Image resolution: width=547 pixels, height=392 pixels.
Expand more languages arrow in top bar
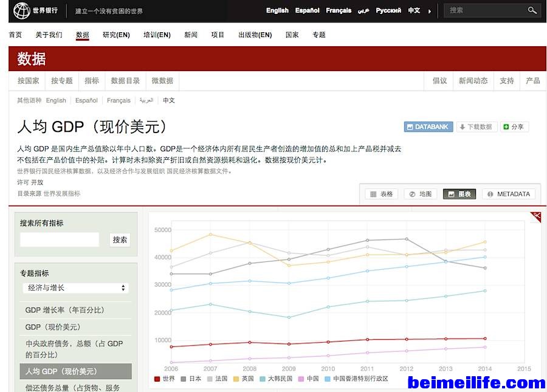[x=430, y=11]
